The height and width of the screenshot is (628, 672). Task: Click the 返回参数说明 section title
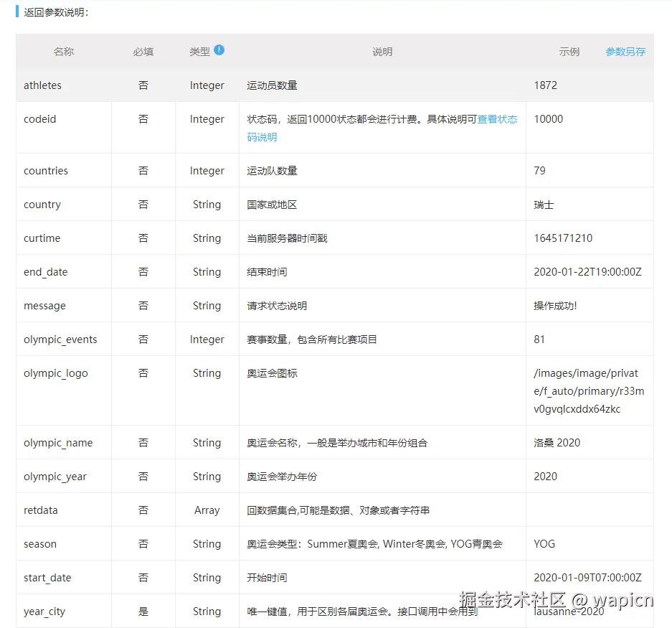click(56, 11)
